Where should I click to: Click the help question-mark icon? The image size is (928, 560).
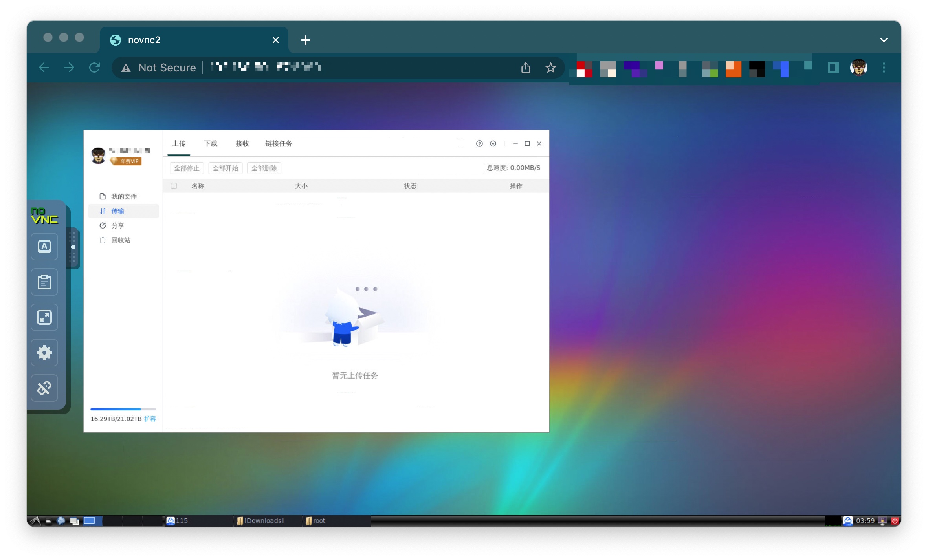[x=479, y=144]
